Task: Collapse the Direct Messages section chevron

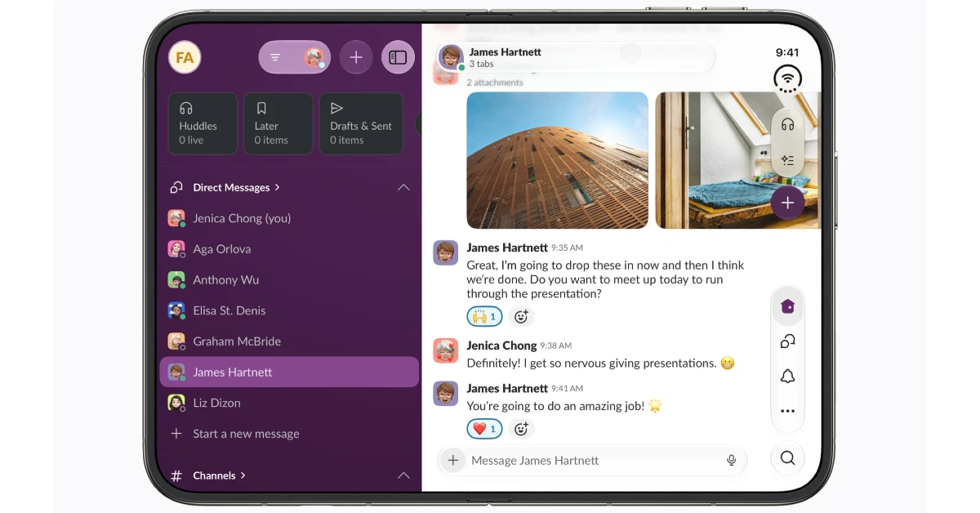Action: [x=403, y=188]
